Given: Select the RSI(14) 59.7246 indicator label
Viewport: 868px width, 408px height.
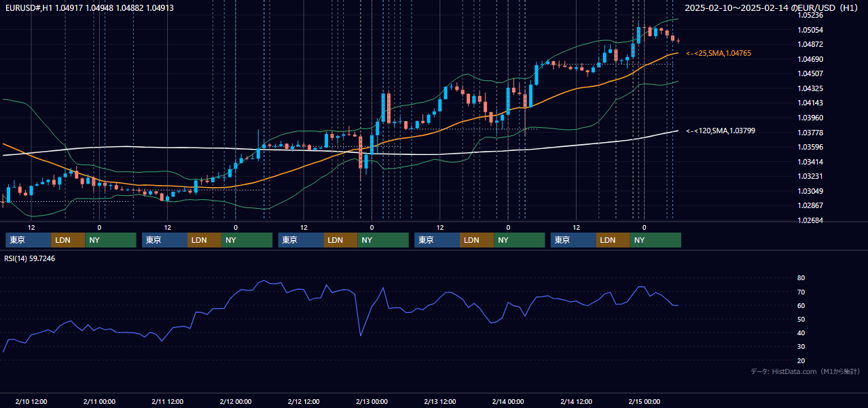Looking at the screenshot, I should 30,258.
